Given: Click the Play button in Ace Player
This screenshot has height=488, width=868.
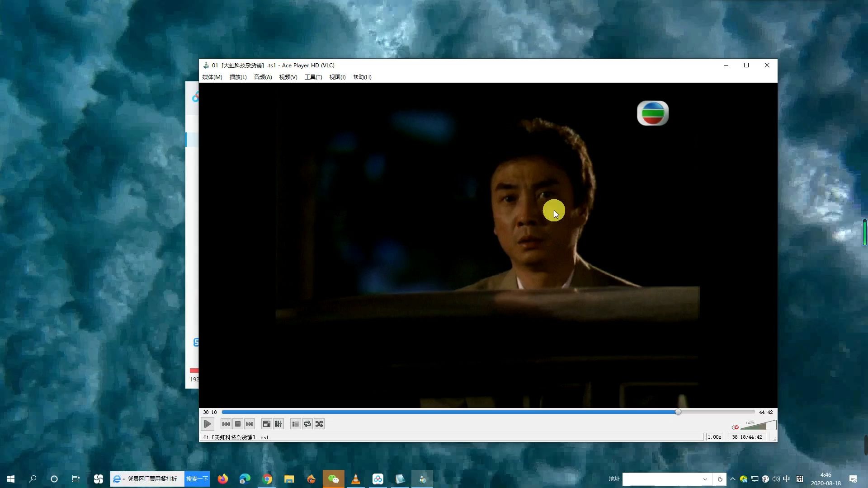Looking at the screenshot, I should point(207,424).
